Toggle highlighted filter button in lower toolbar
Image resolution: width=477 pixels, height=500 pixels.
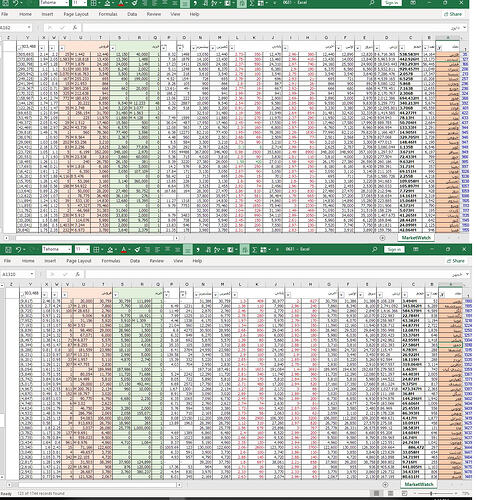point(244,249)
